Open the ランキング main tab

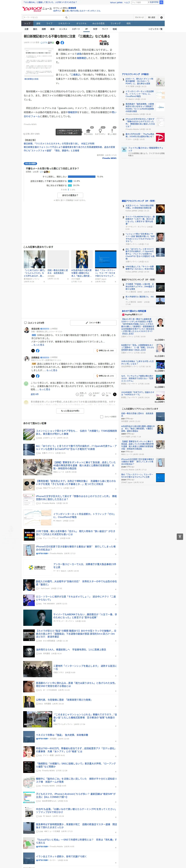pos(115,23)
